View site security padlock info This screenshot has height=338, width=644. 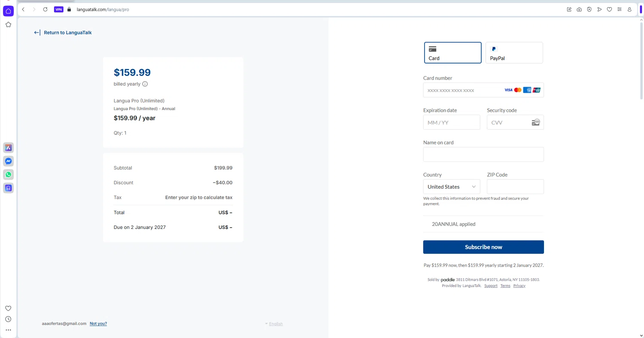pyautogui.click(x=69, y=9)
